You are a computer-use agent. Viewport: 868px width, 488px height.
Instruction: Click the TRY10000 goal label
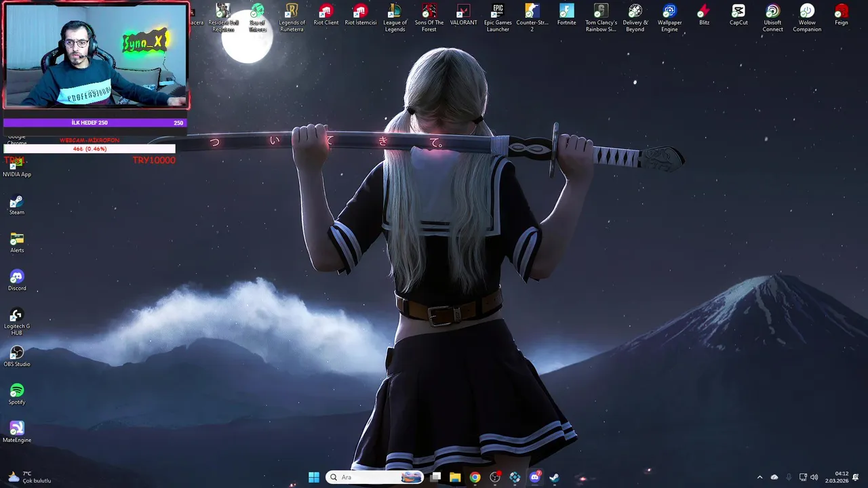point(154,160)
